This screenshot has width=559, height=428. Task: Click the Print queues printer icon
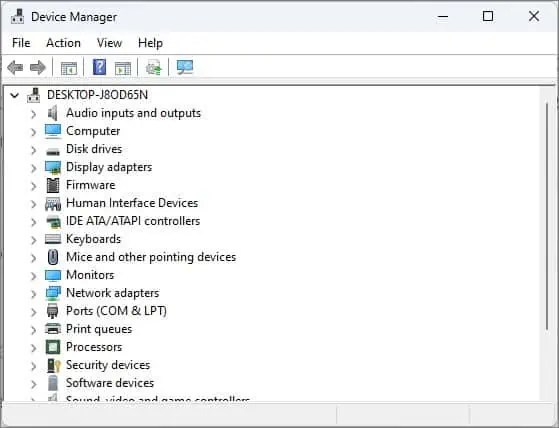pyautogui.click(x=53, y=329)
